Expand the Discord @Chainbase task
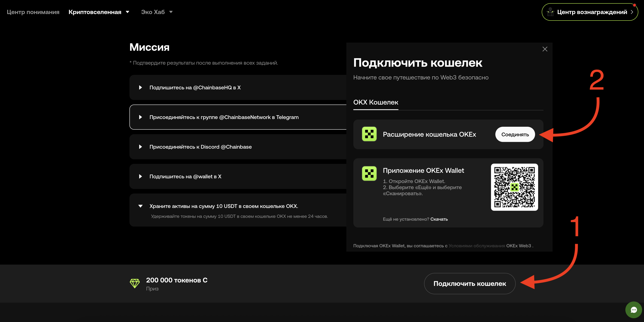This screenshot has height=322, width=644. tap(140, 147)
